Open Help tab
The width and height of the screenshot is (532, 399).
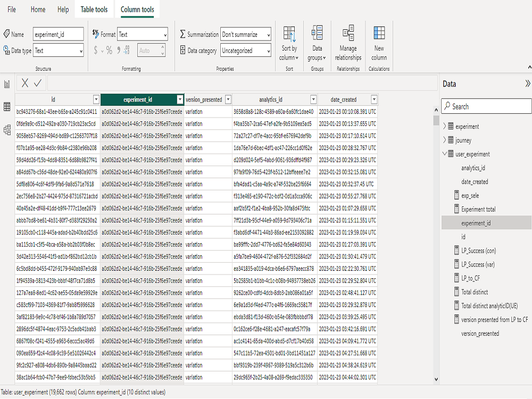pos(63,10)
